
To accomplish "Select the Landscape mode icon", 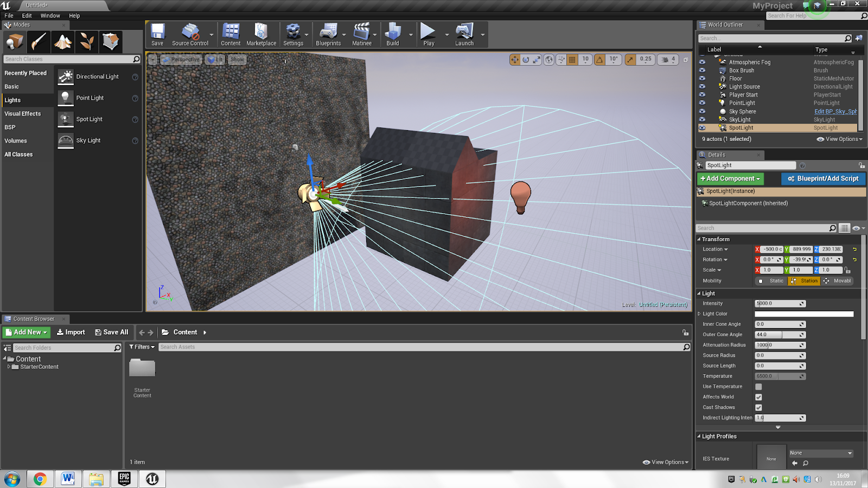I will point(63,42).
